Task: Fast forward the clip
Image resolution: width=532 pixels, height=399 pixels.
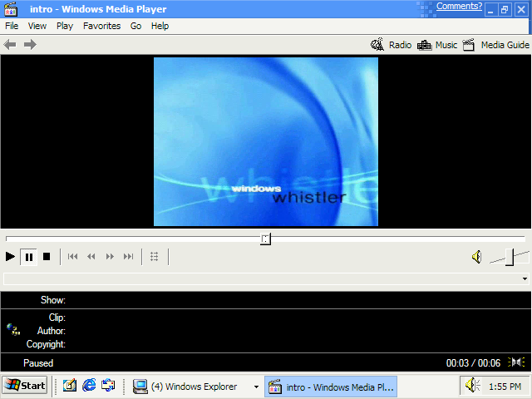Action: 110,257
